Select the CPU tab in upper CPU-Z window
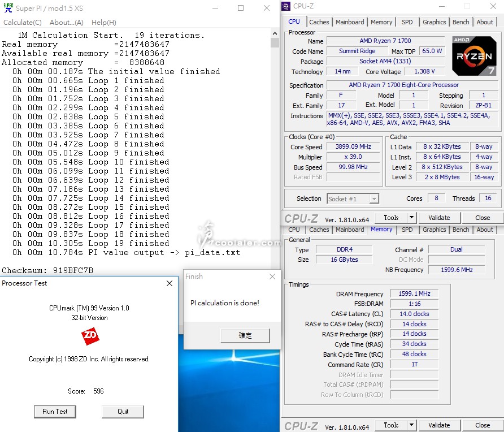504x432 pixels. (294, 21)
